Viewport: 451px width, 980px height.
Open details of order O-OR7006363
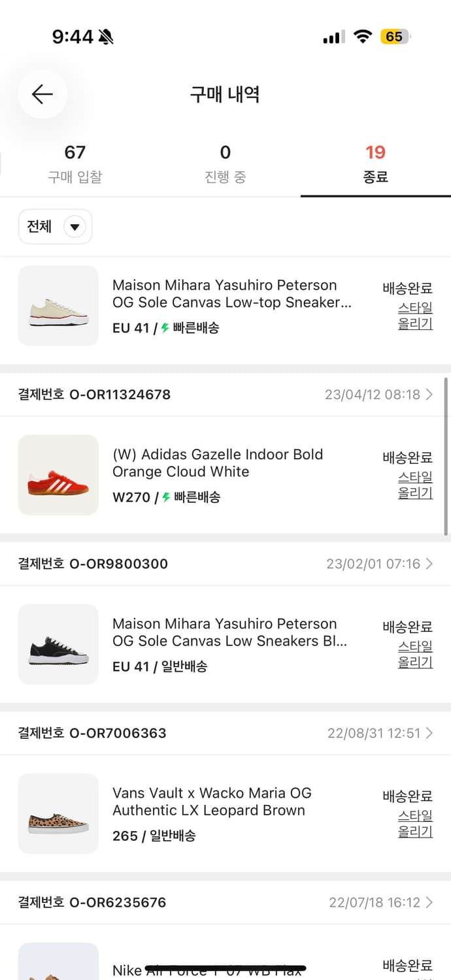point(428,732)
